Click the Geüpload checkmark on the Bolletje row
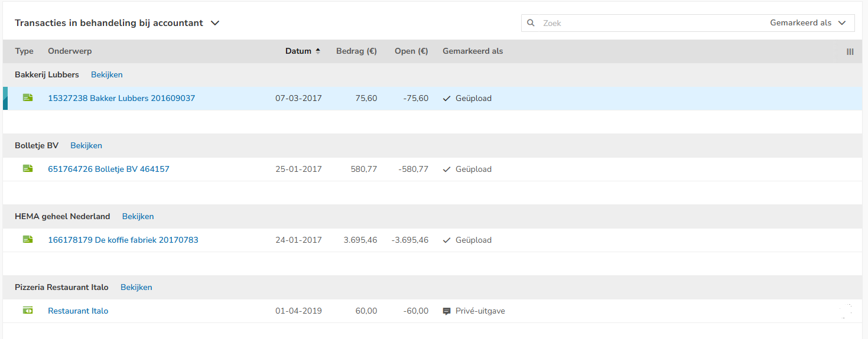The image size is (868, 339). pyautogui.click(x=447, y=169)
